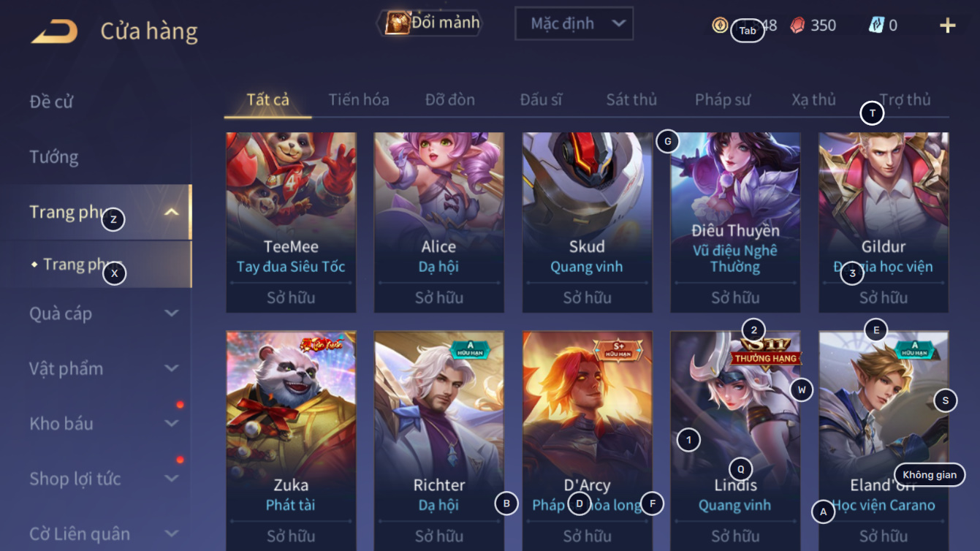The image size is (980, 551).
Task: Collapse the Trang phục sidebar section
Action: click(x=171, y=213)
